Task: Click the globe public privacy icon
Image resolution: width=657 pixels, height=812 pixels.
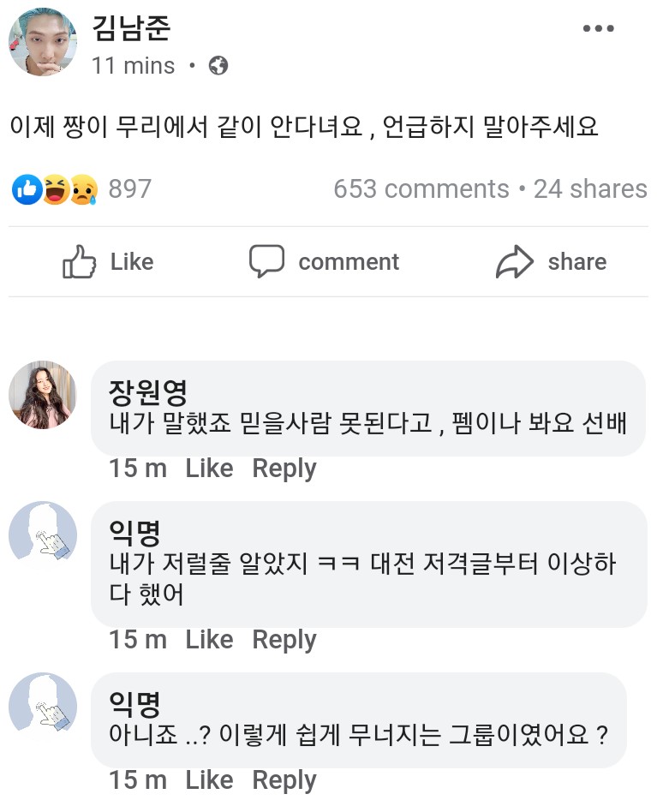Action: coord(218,66)
